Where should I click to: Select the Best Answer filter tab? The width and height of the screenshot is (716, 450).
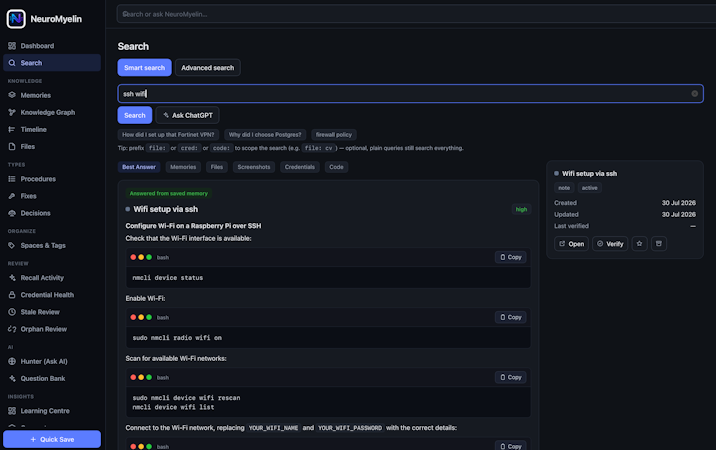click(139, 167)
